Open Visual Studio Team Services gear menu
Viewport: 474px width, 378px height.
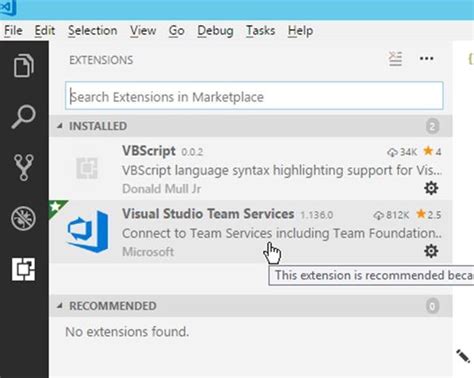(431, 251)
